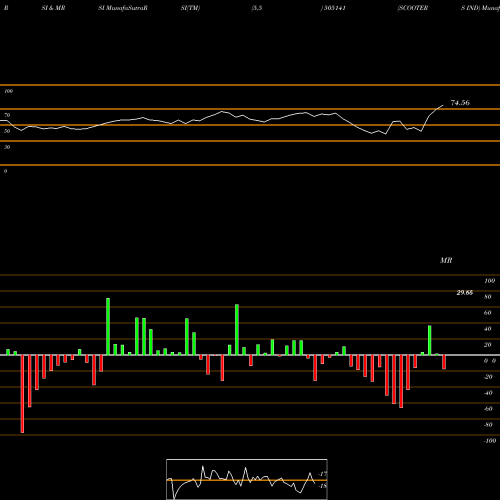Select the MR heading above the histogram
This screenshot has height=500, width=500.
(446, 260)
